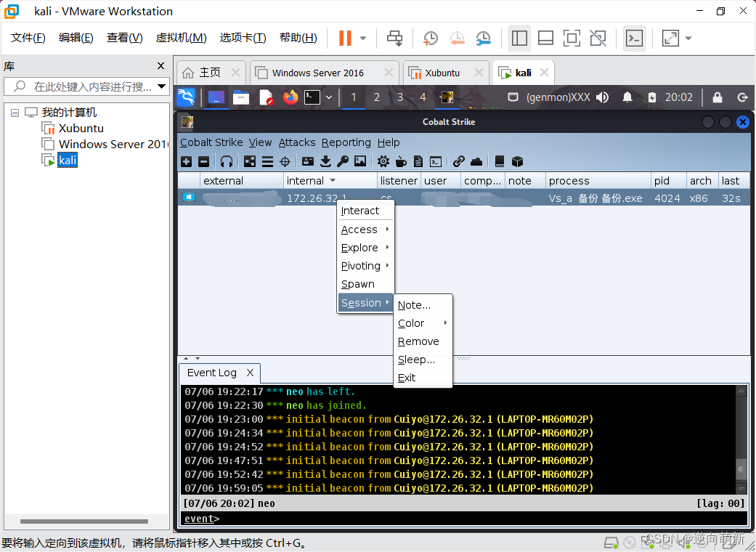Click the manage web server cloud icon

(x=476, y=161)
